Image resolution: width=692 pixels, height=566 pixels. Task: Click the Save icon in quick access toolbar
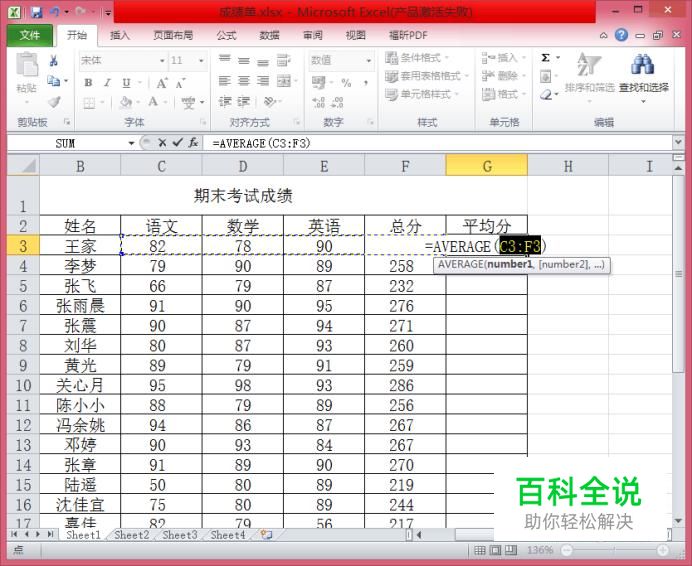[36, 12]
